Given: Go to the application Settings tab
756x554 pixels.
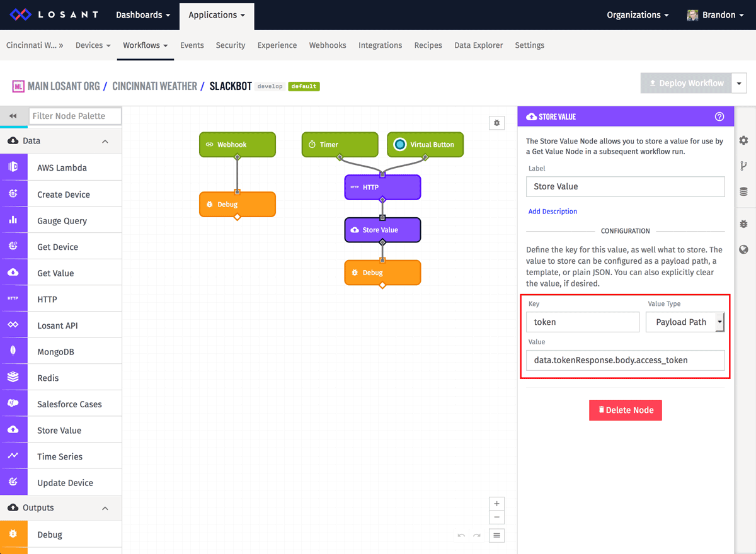Looking at the screenshot, I should coord(530,45).
